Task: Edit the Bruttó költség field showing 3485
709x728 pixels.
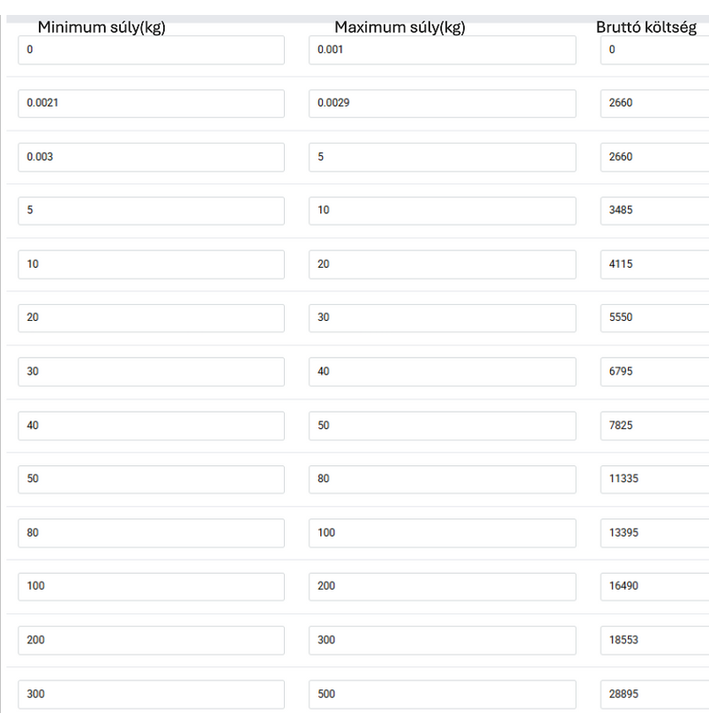Action: coord(654,211)
